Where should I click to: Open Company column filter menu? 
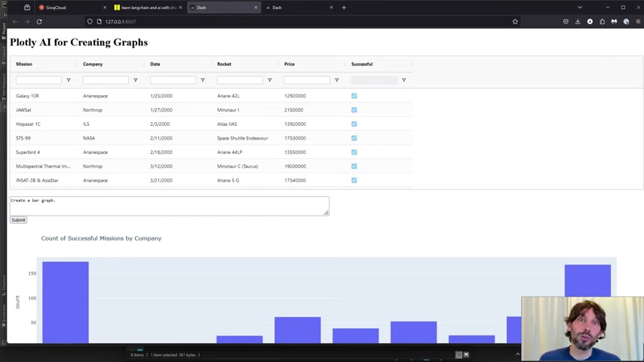pyautogui.click(x=136, y=80)
